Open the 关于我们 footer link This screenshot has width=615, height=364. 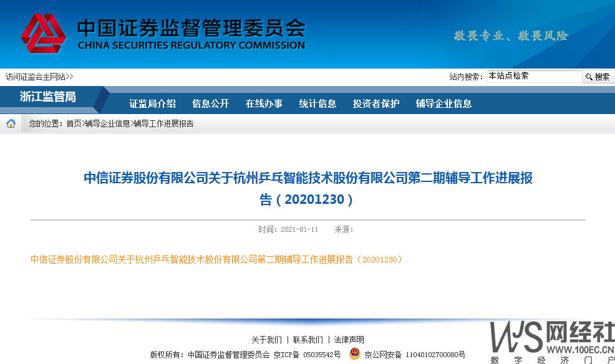[x=266, y=339]
